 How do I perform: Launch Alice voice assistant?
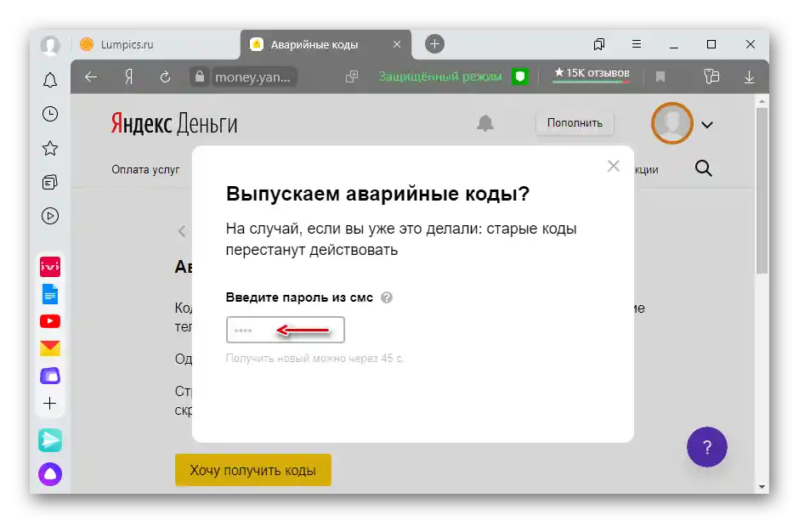click(x=50, y=474)
